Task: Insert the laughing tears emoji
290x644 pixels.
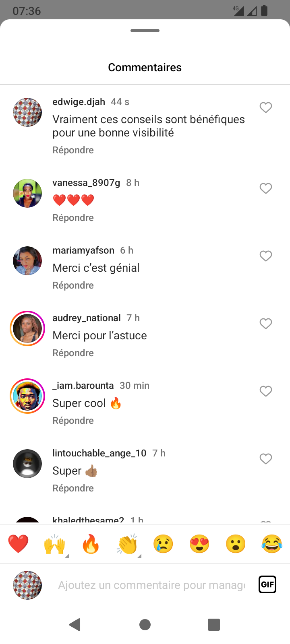Action: pyautogui.click(x=272, y=544)
